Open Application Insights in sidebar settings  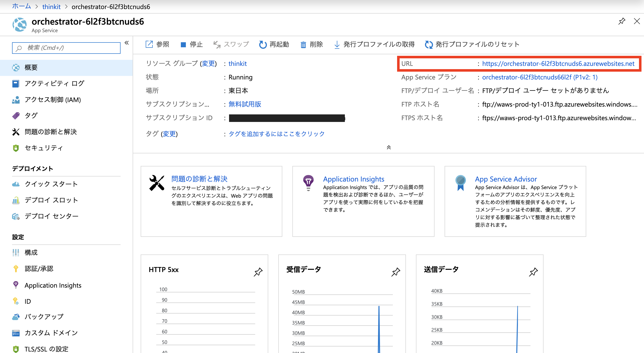click(x=66, y=285)
